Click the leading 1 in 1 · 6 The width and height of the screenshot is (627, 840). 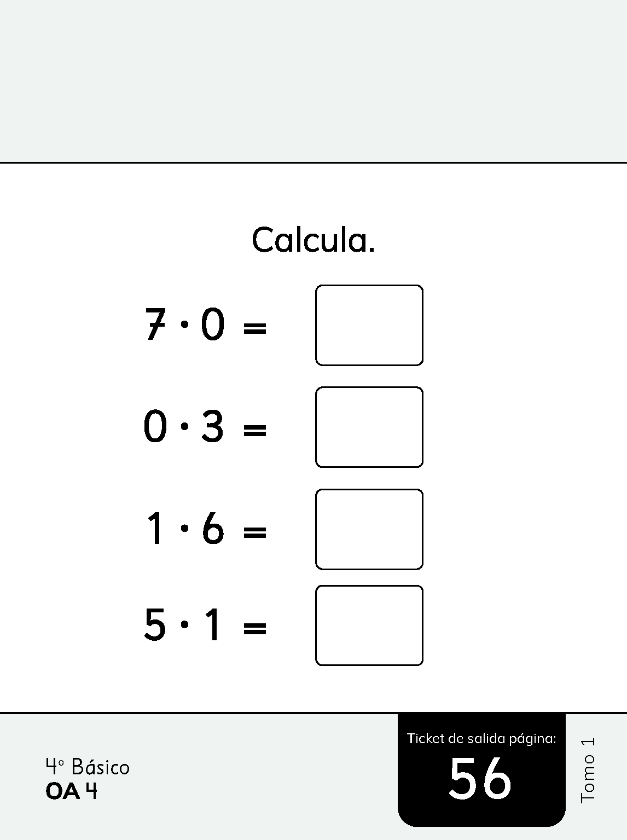click(x=155, y=529)
